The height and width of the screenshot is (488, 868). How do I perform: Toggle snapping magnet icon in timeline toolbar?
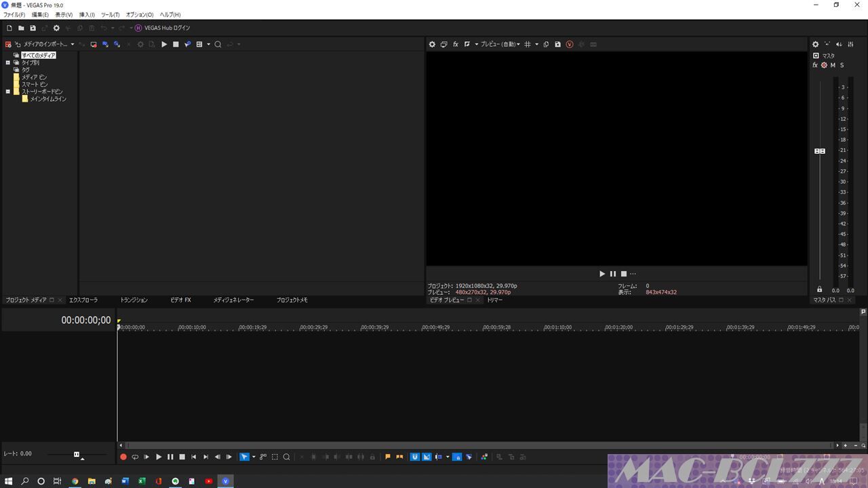click(x=415, y=457)
